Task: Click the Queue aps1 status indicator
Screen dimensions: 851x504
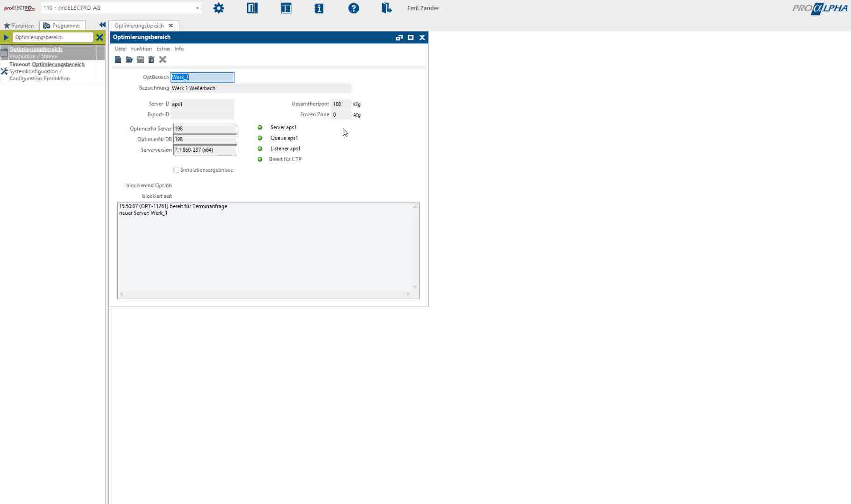Action: tap(260, 138)
